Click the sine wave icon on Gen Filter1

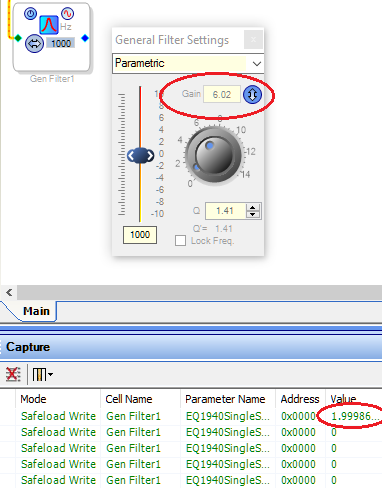pos(68,14)
